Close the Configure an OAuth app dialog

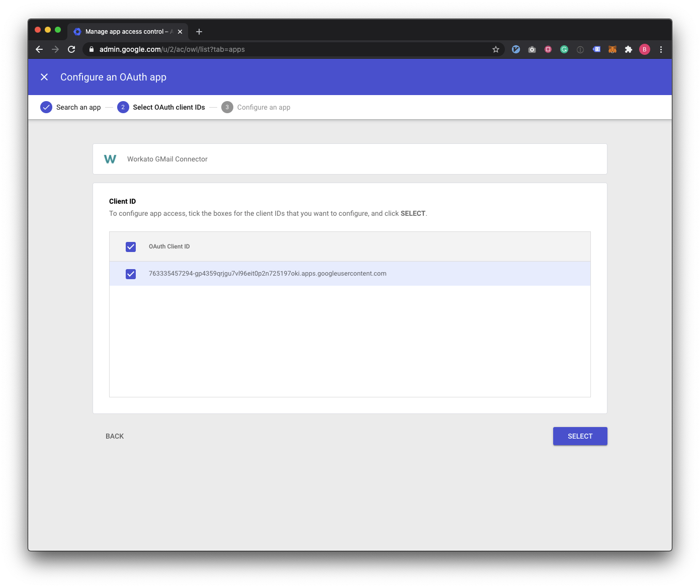coord(44,77)
